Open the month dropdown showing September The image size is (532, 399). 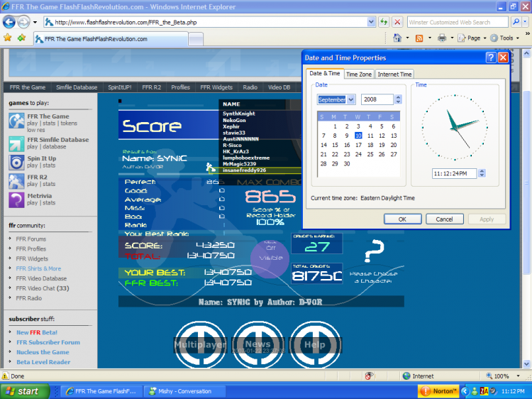(336, 100)
